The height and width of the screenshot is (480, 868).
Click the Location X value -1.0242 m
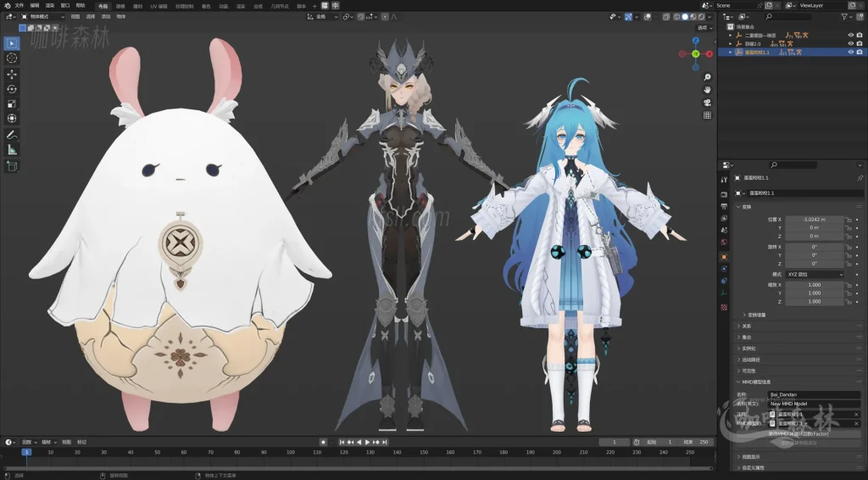pos(815,220)
